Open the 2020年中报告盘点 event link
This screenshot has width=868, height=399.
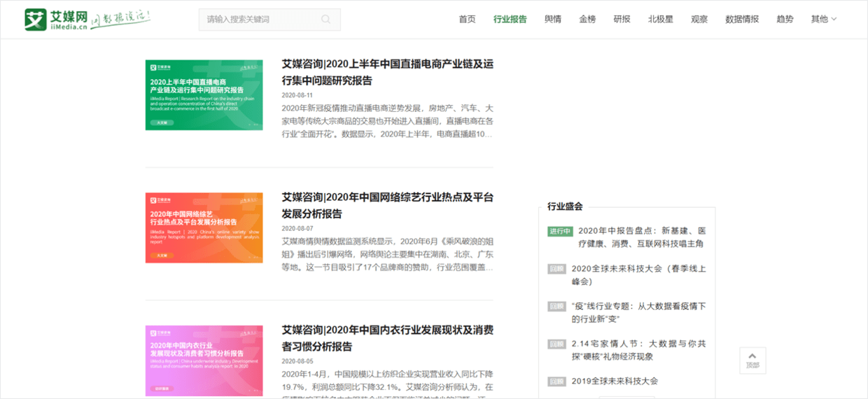[642, 237]
